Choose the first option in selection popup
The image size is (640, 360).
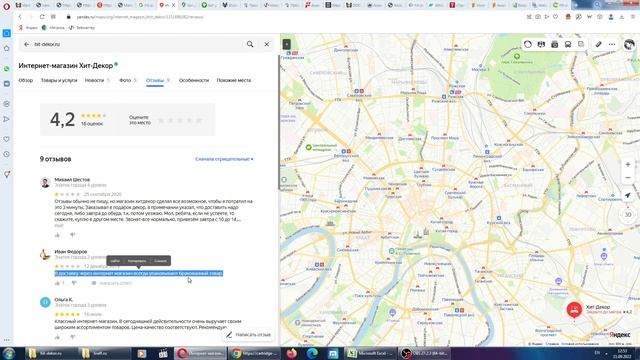pyautogui.click(x=115, y=260)
